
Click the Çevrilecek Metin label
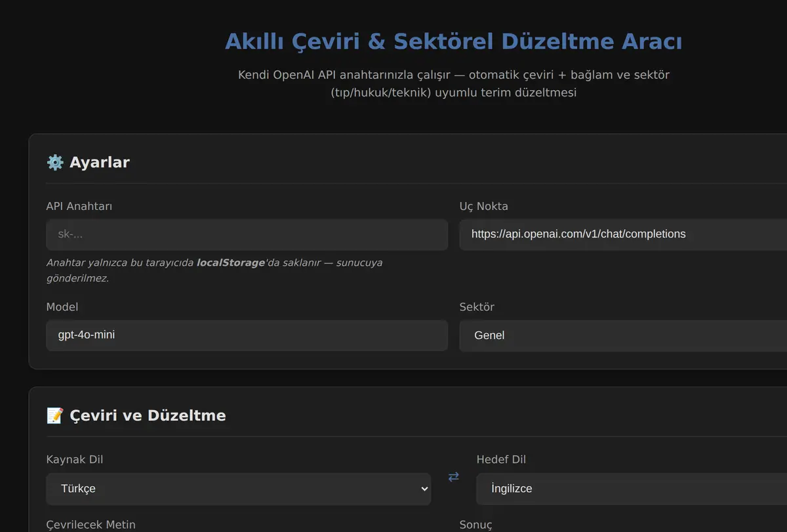(x=91, y=525)
